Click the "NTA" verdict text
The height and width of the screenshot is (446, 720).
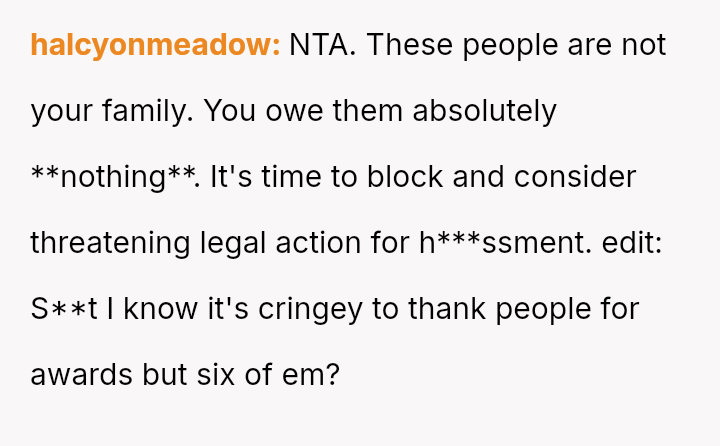[320, 46]
